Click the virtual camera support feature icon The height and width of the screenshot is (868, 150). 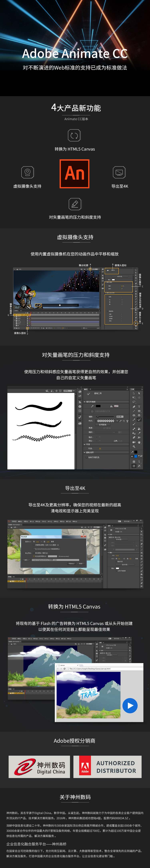click(x=27, y=173)
